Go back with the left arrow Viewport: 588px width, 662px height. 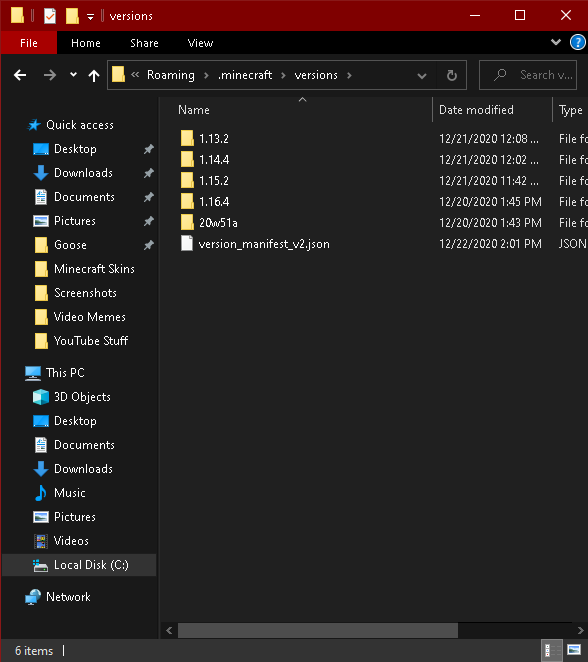(20, 76)
